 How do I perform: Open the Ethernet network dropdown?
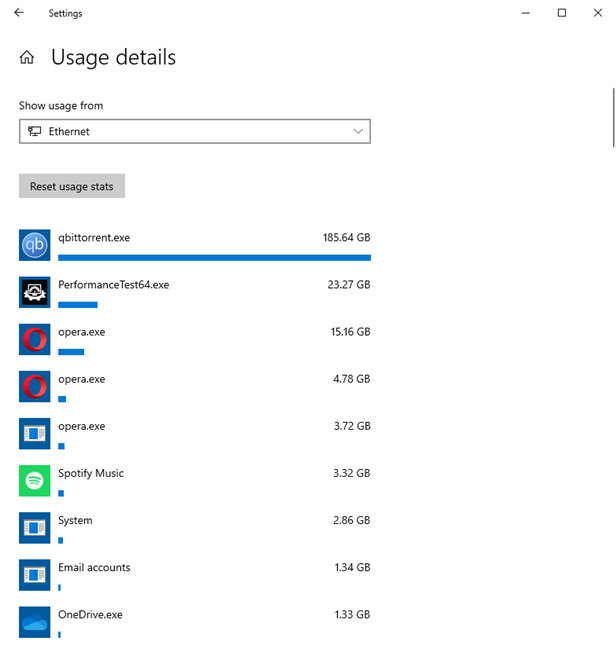195,131
